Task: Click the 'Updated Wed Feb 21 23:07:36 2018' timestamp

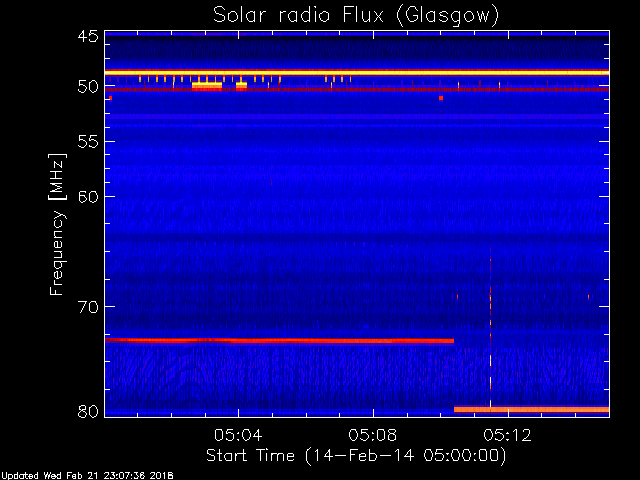Action: 87,476
